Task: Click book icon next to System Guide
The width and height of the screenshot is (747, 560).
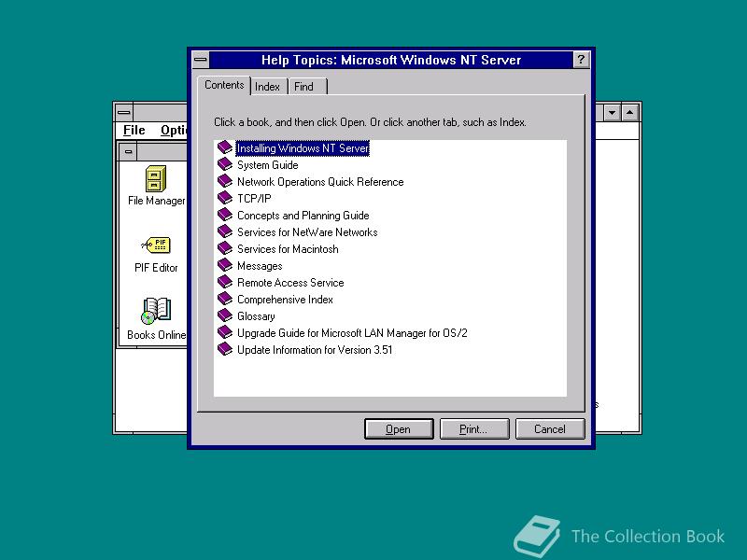Action: [x=225, y=164]
